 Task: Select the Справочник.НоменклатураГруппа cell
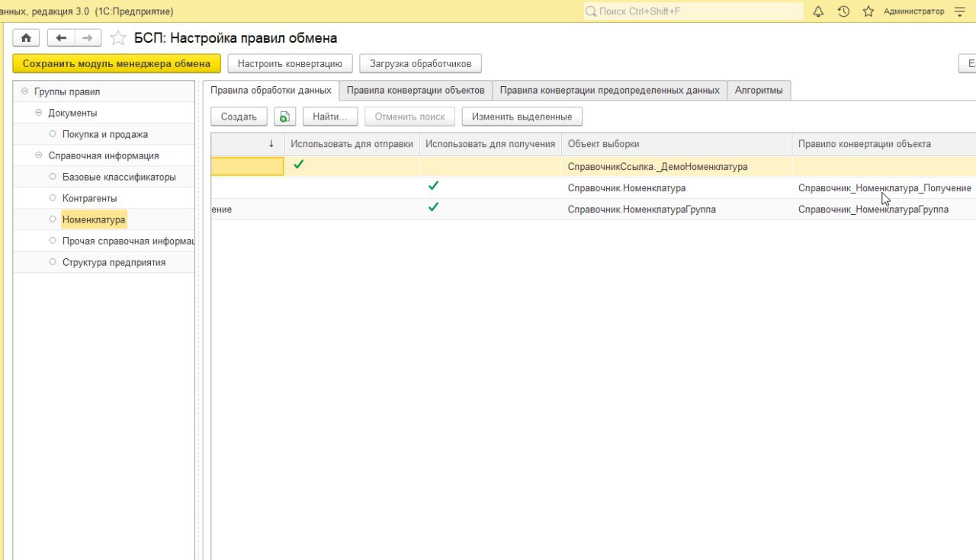coord(676,209)
